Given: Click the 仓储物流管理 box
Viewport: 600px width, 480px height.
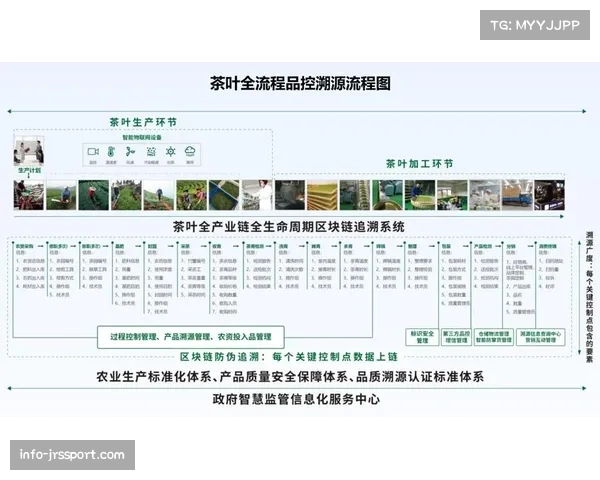Looking at the screenshot, I should pyautogui.click(x=494, y=337).
